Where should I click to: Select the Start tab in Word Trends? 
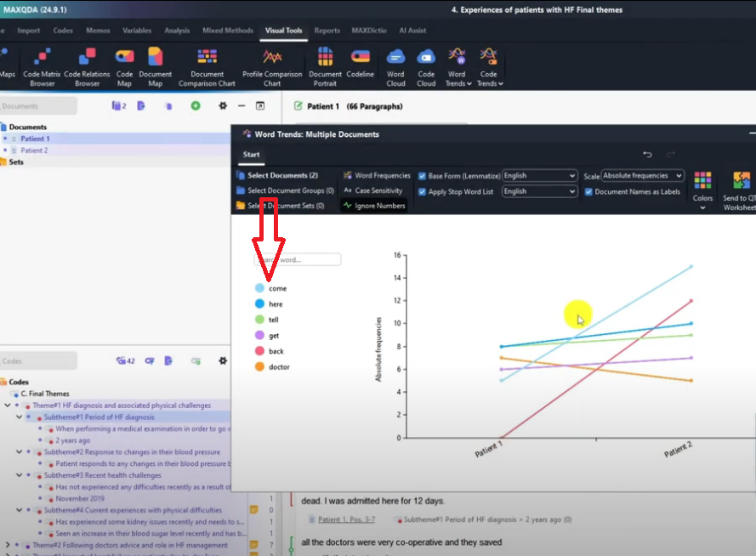[251, 155]
